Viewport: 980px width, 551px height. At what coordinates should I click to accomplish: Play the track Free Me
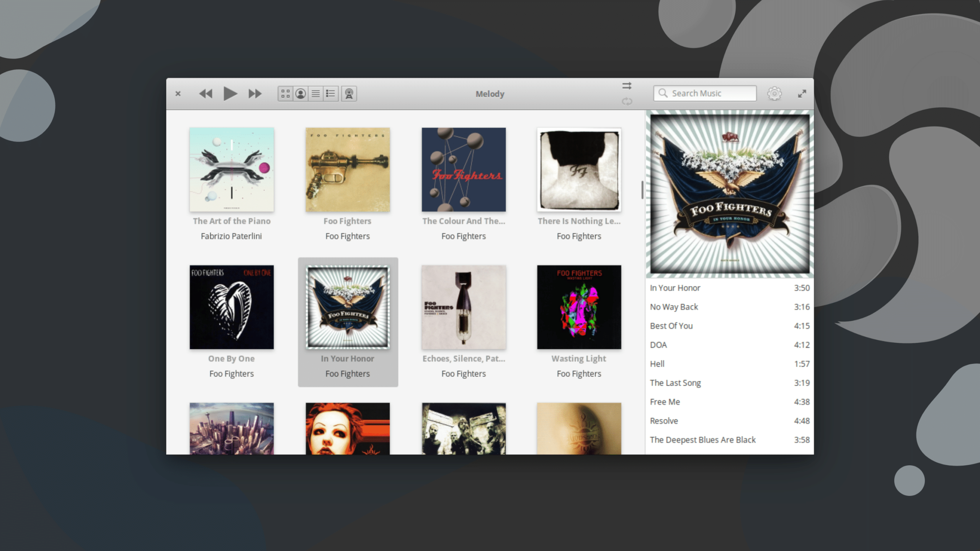pos(730,402)
